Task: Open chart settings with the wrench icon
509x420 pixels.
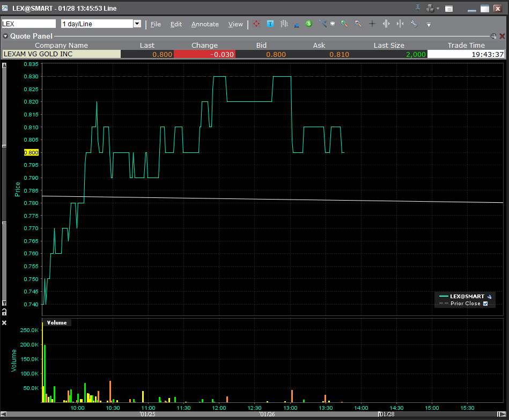Action: coord(414,24)
